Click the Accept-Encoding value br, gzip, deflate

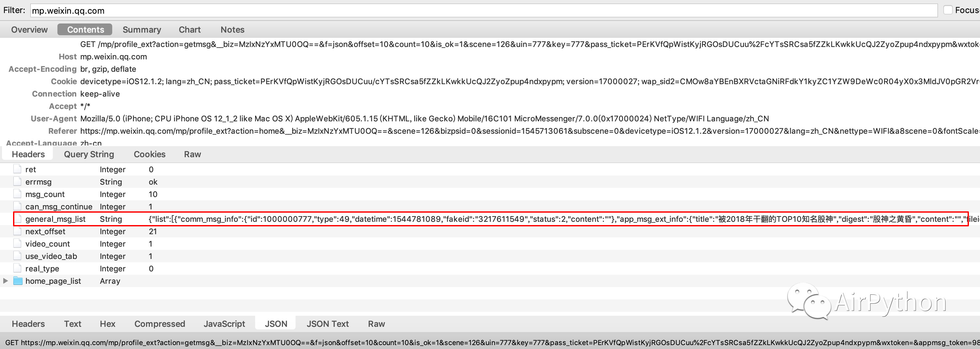pyautogui.click(x=108, y=69)
